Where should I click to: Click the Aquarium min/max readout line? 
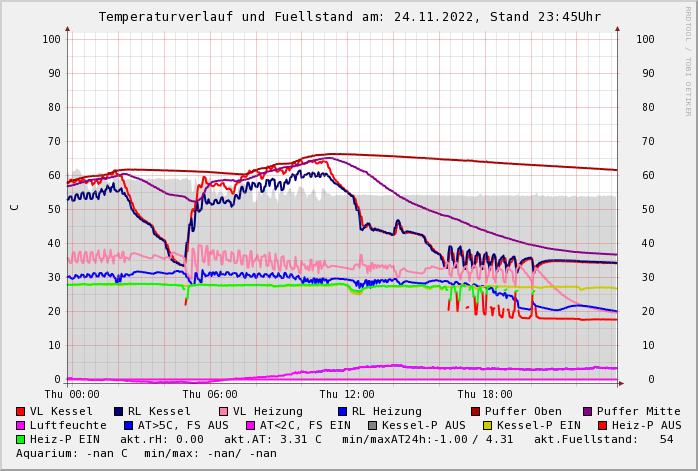146,453
